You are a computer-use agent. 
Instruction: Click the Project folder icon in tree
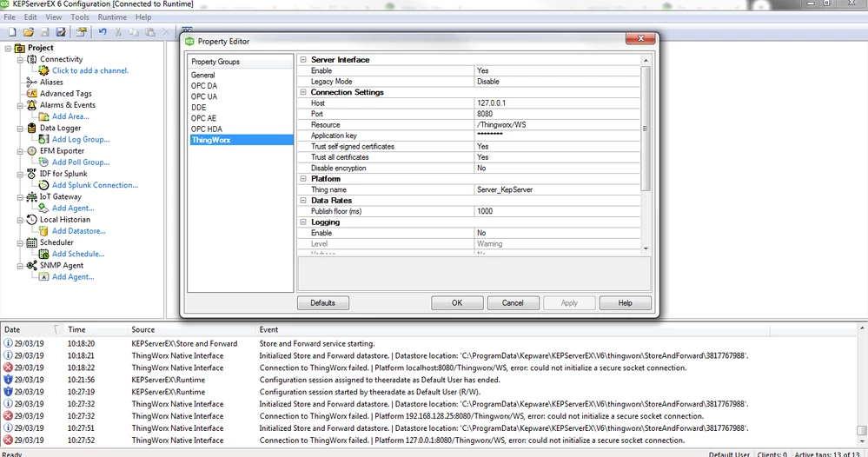(x=20, y=48)
